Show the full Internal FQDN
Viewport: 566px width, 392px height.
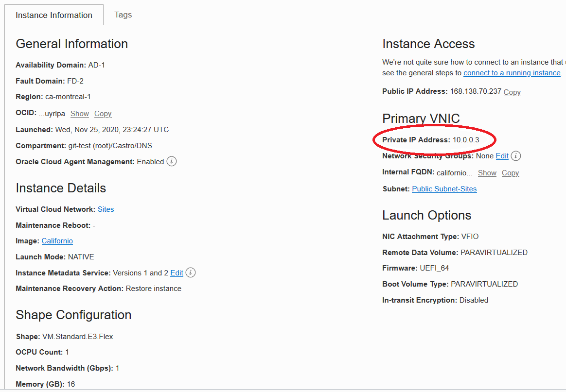point(487,173)
